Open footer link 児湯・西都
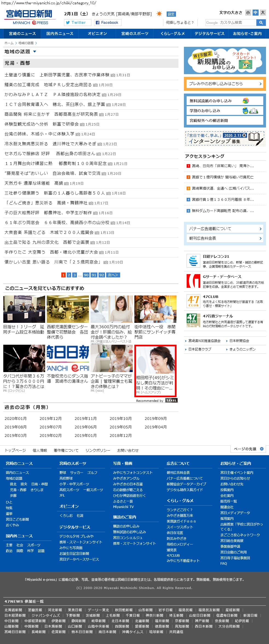This screenshot has height=644, width=269. 18,490
